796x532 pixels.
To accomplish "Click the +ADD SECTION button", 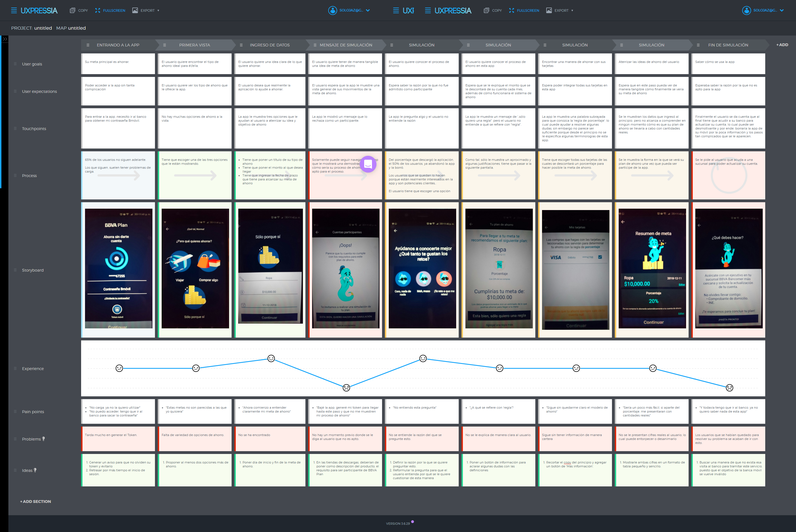I will (x=35, y=502).
